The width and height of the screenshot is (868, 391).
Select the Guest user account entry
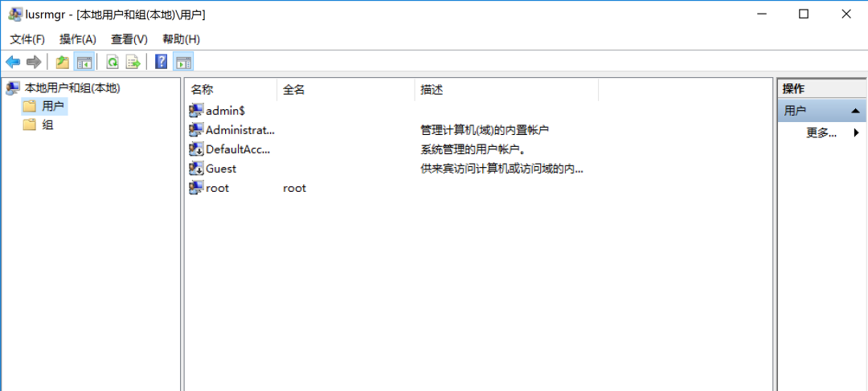(213, 169)
